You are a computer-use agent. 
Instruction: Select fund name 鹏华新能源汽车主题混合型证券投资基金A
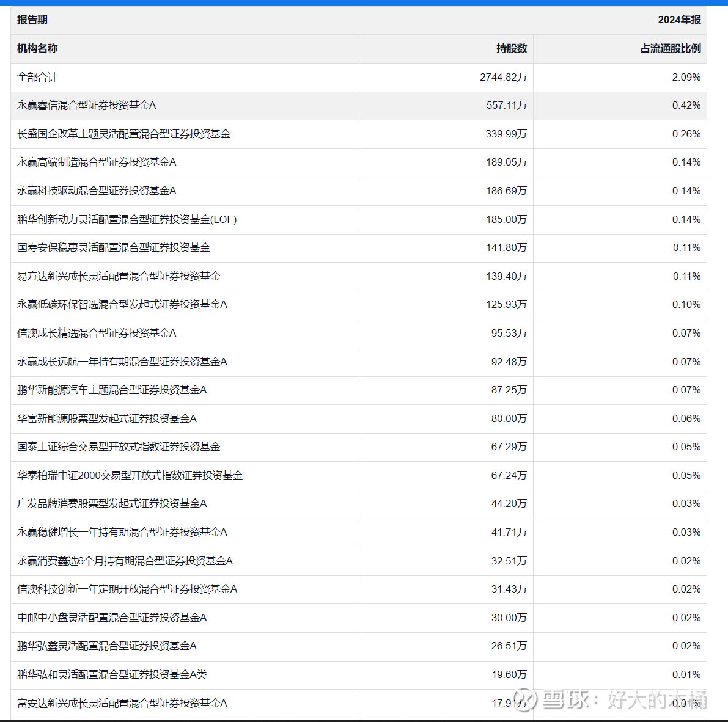point(112,390)
